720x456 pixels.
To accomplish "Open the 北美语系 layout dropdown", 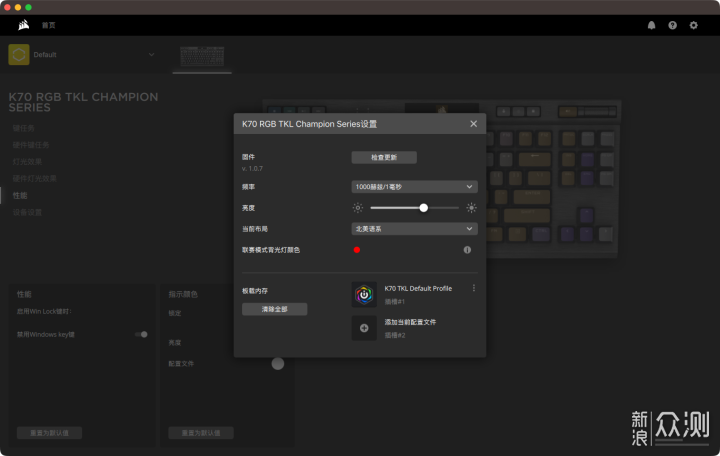I will click(414, 229).
